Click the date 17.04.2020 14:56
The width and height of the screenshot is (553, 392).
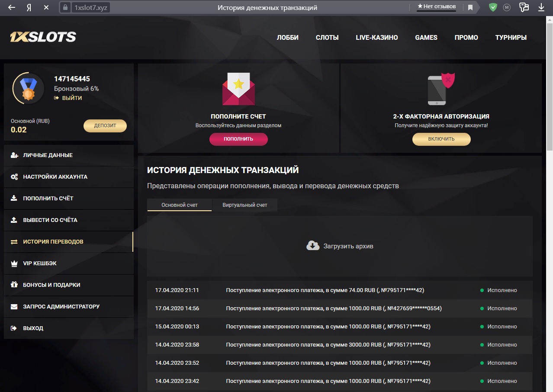coord(177,308)
